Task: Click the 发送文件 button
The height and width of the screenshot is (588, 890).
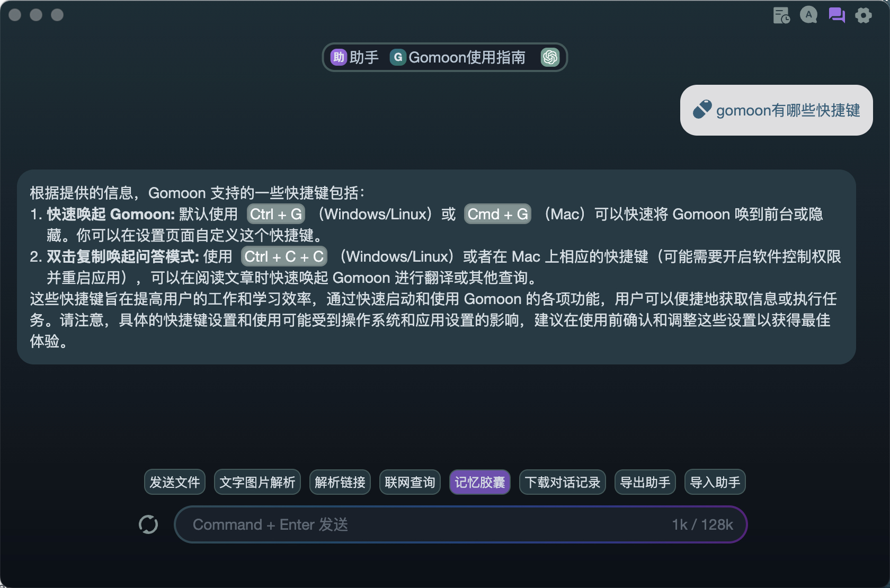Action: [175, 482]
